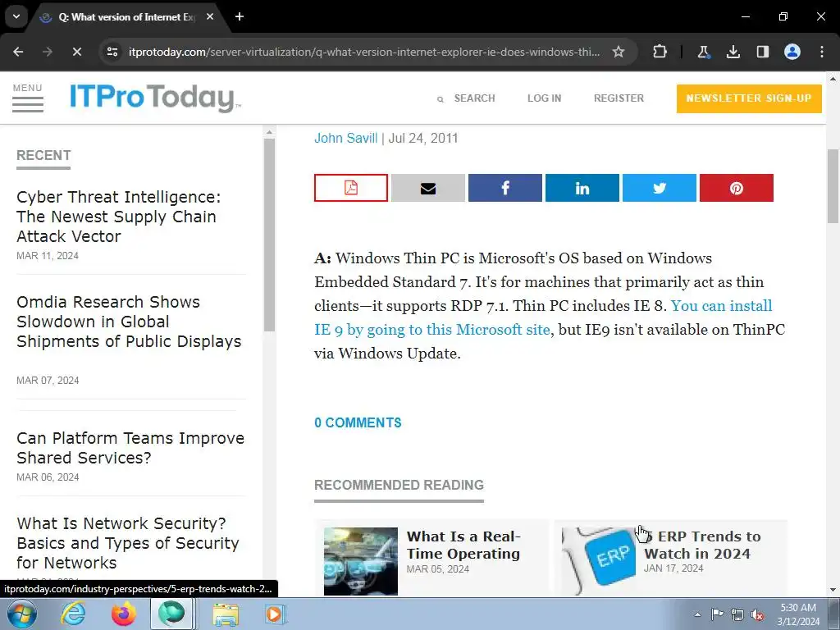Open '5 ERP Trends to Watch in 2024'
840x630 pixels.
[702, 545]
